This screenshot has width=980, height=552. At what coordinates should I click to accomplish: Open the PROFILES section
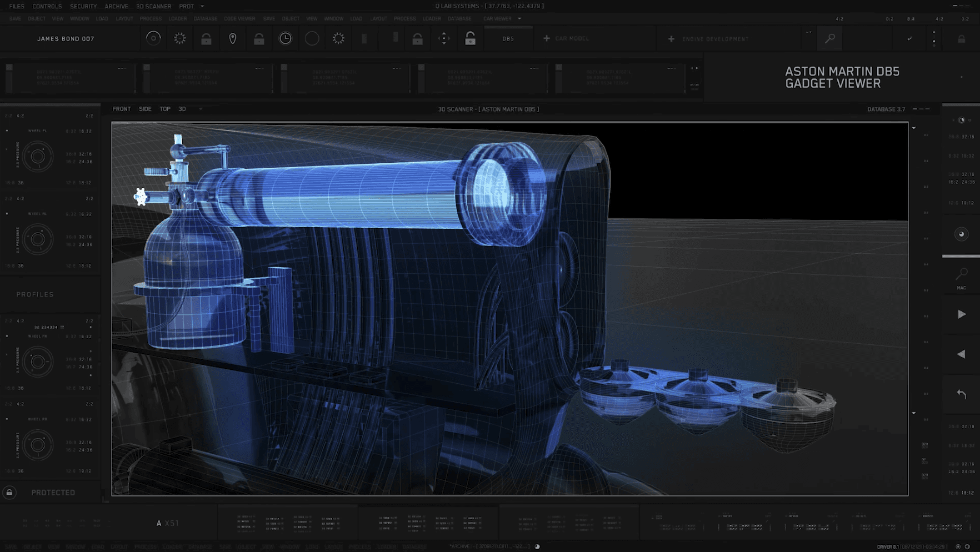pos(35,294)
